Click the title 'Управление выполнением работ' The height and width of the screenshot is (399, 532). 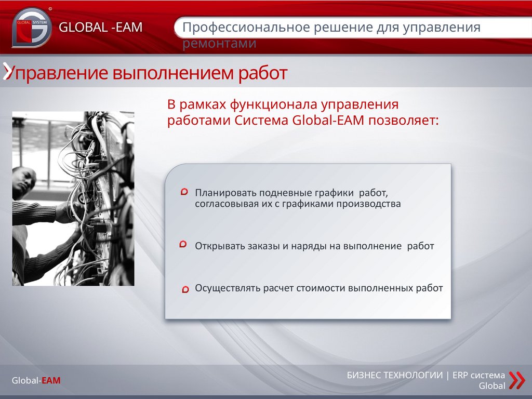point(147,73)
